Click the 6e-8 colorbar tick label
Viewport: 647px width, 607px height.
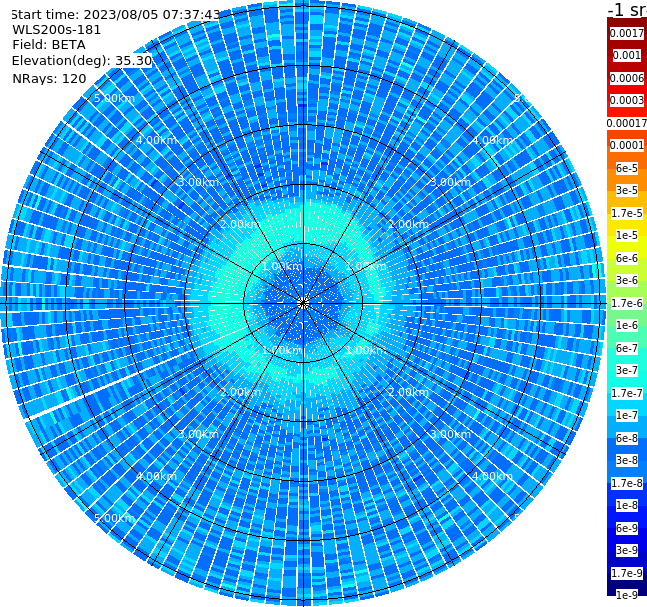click(627, 438)
